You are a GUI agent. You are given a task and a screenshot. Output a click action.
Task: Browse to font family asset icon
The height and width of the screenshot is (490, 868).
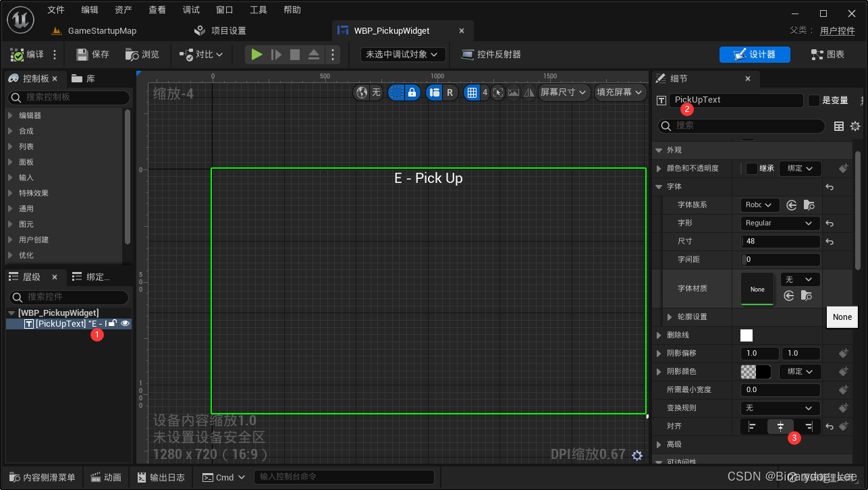[808, 205]
